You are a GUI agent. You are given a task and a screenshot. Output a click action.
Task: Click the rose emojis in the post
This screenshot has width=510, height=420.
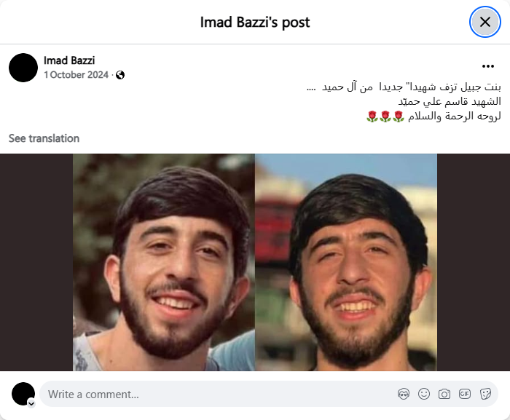(x=385, y=116)
